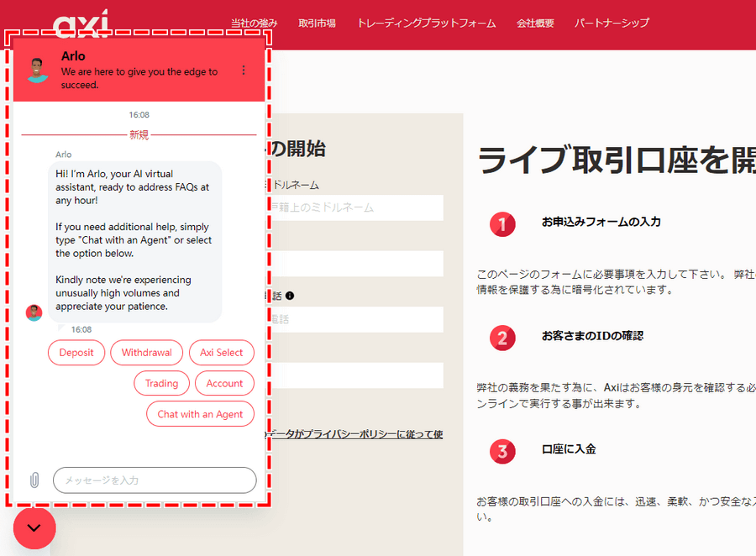Focus the chat message input field
The width and height of the screenshot is (756, 556).
(155, 480)
